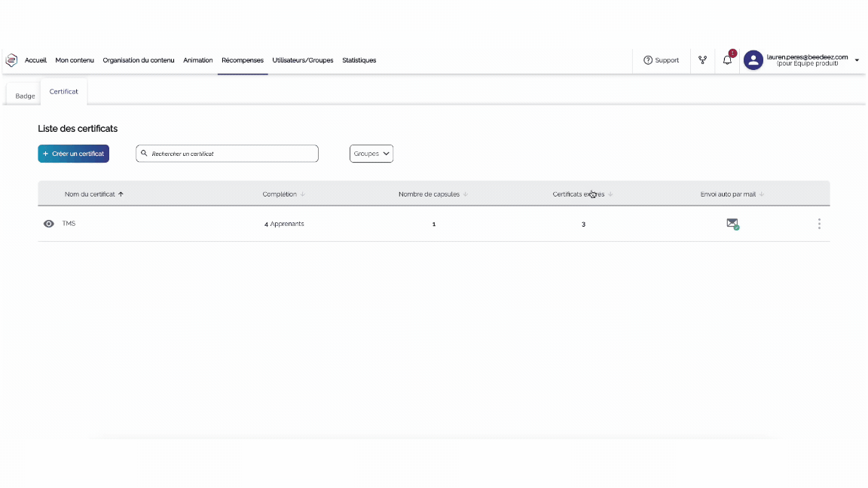Image resolution: width=868 pixels, height=488 pixels.
Task: Open the notifications bell
Action: pos(727,60)
